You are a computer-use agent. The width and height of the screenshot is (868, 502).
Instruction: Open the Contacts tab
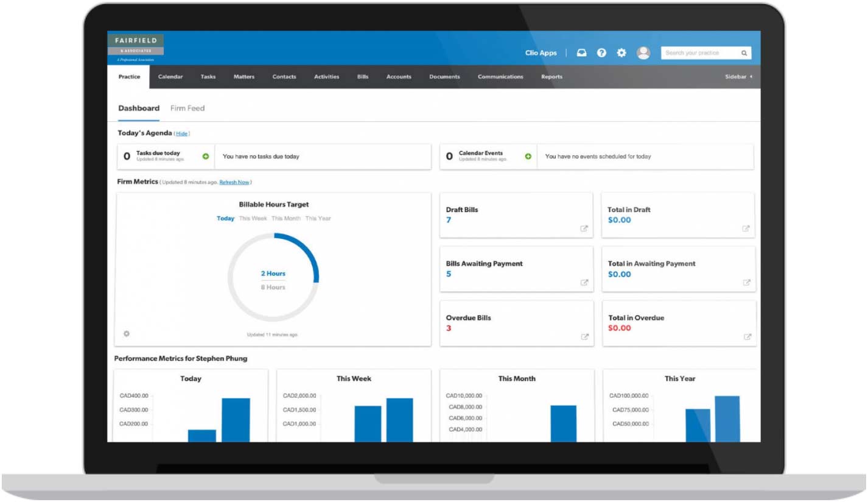pyautogui.click(x=284, y=77)
